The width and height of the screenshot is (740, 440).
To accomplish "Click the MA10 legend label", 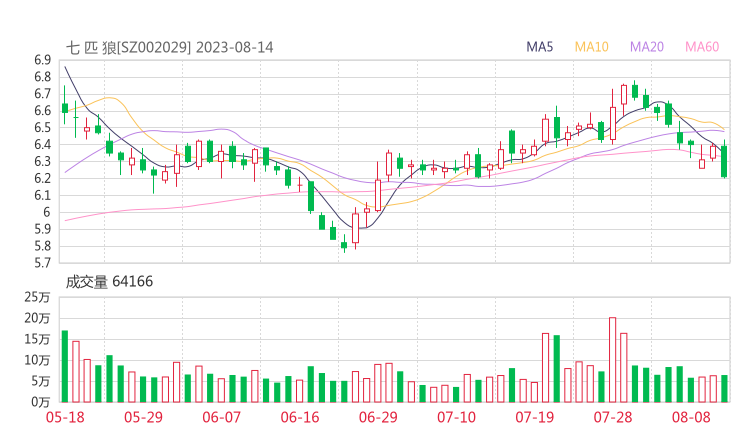I will [x=591, y=47].
